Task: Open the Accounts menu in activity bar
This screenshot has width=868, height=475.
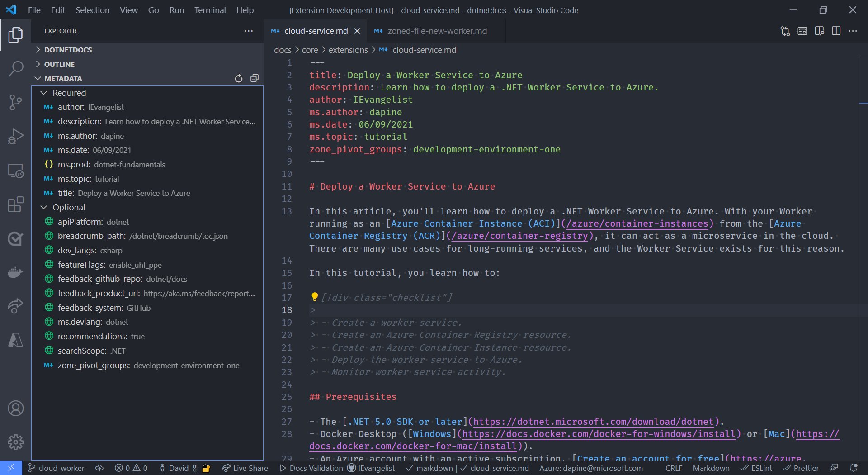Action: pos(15,408)
